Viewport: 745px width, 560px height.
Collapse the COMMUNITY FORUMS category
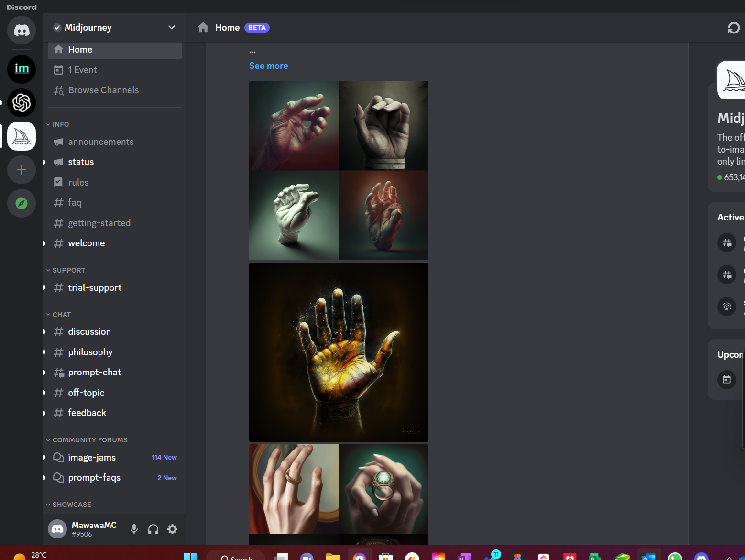point(89,440)
